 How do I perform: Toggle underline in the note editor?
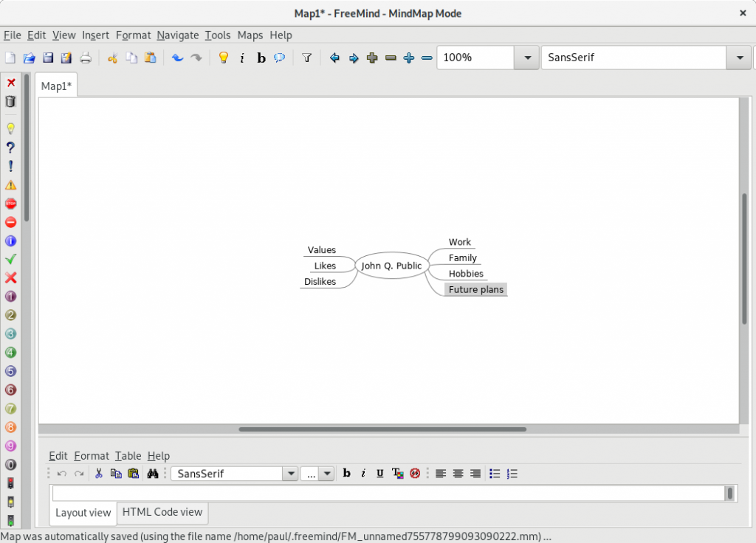[379, 474]
